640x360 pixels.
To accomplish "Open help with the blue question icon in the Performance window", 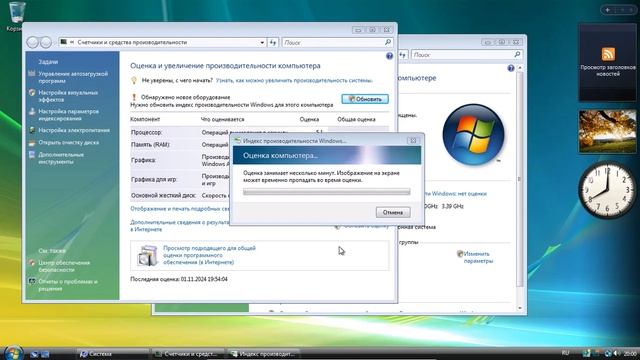I will click(389, 56).
